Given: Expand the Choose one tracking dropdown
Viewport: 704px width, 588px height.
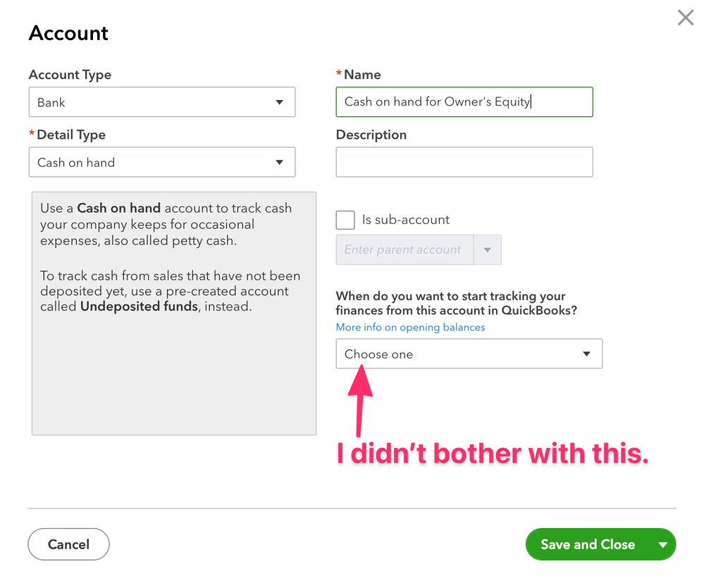Looking at the screenshot, I should [469, 354].
